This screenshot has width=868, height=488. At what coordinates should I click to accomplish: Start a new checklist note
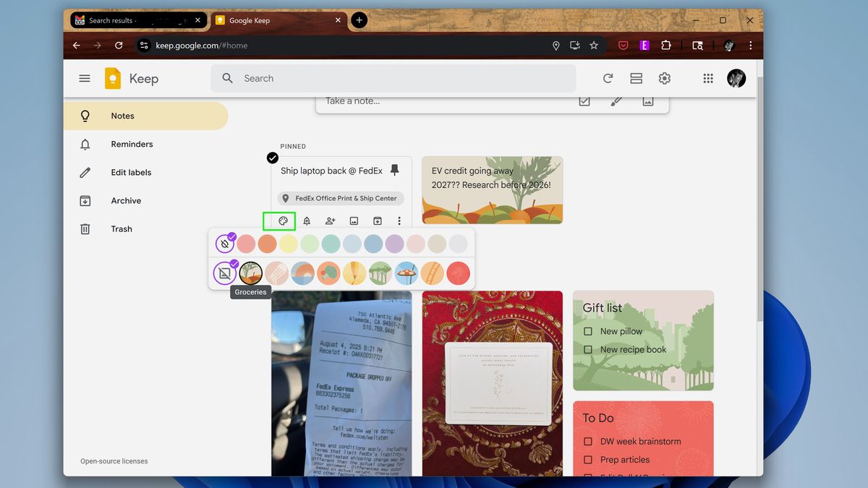(x=584, y=100)
